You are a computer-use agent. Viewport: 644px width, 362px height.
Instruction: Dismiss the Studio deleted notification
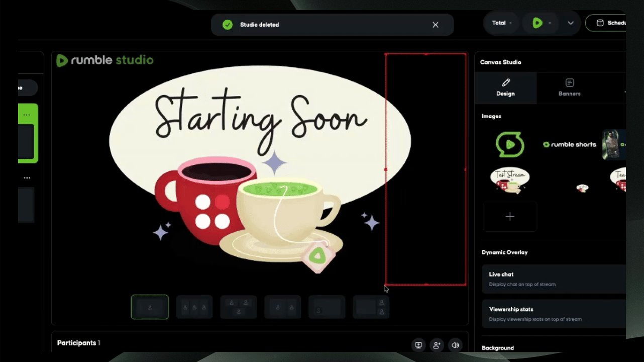coord(436,25)
